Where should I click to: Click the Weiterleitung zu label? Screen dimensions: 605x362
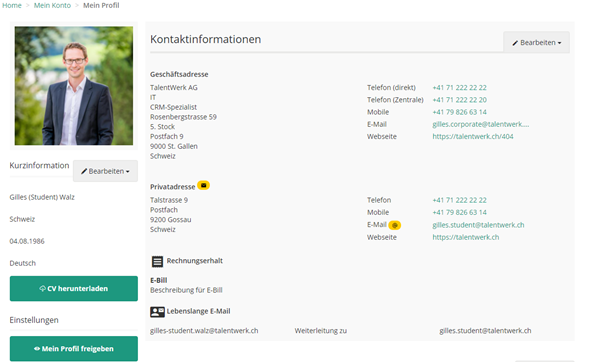click(321, 331)
